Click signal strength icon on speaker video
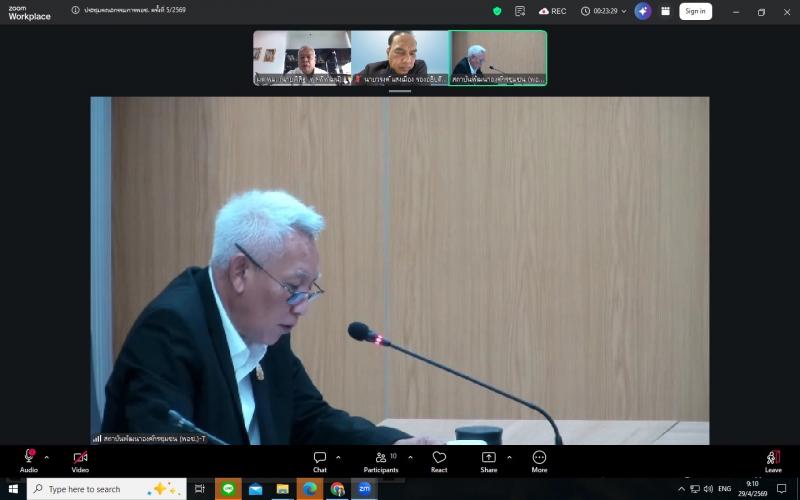The width and height of the screenshot is (800, 500). pyautogui.click(x=97, y=438)
